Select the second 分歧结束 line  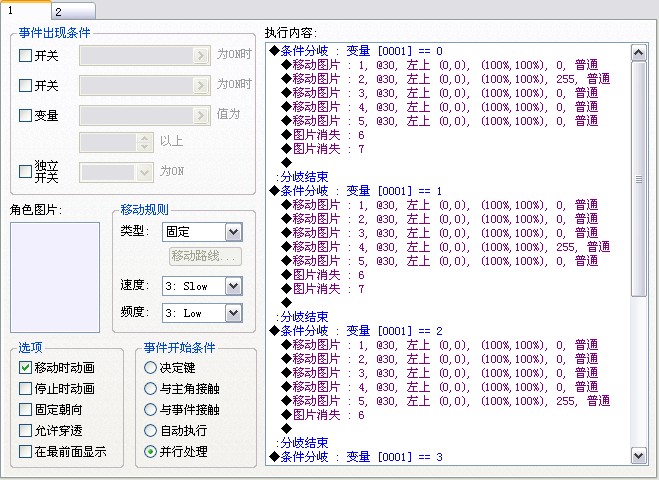pos(303,316)
